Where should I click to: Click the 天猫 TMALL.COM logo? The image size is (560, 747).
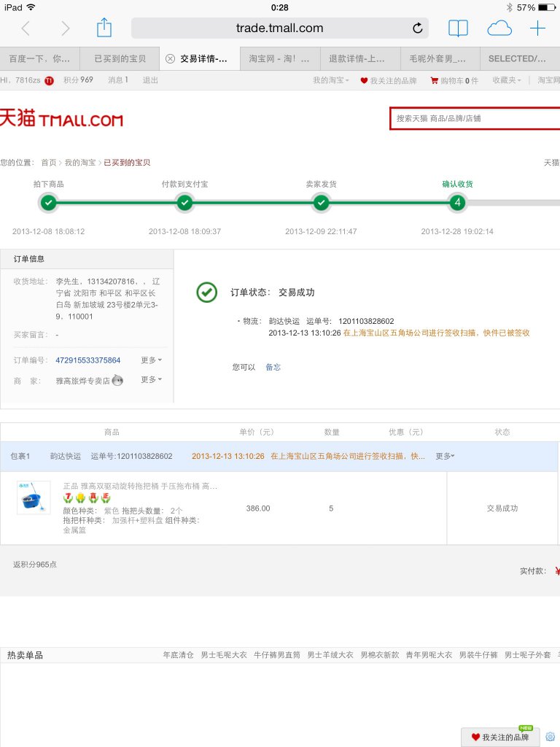point(61,117)
